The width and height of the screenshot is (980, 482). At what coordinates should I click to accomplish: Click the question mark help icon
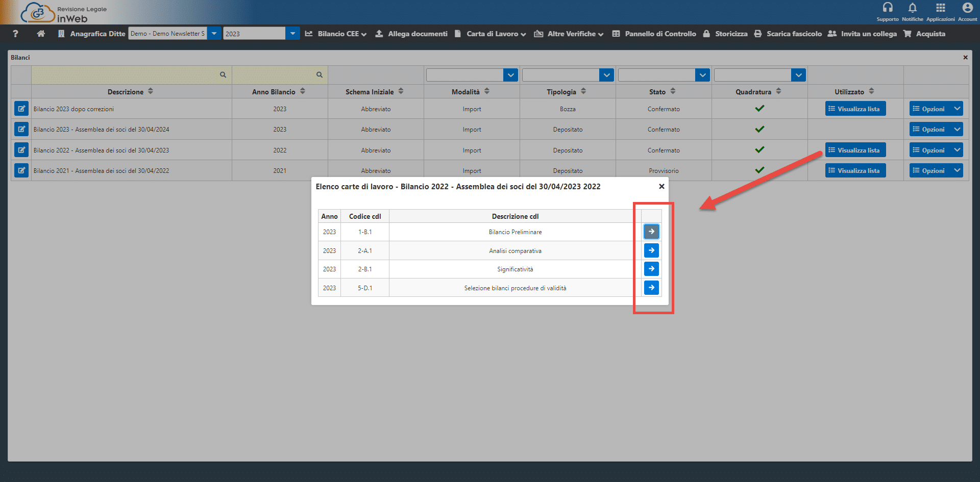point(15,34)
